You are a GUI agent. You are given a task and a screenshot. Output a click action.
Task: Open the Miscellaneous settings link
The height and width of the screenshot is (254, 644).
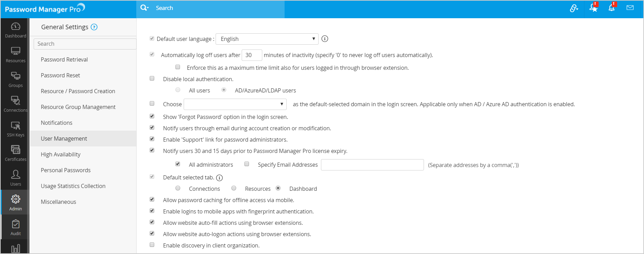58,202
